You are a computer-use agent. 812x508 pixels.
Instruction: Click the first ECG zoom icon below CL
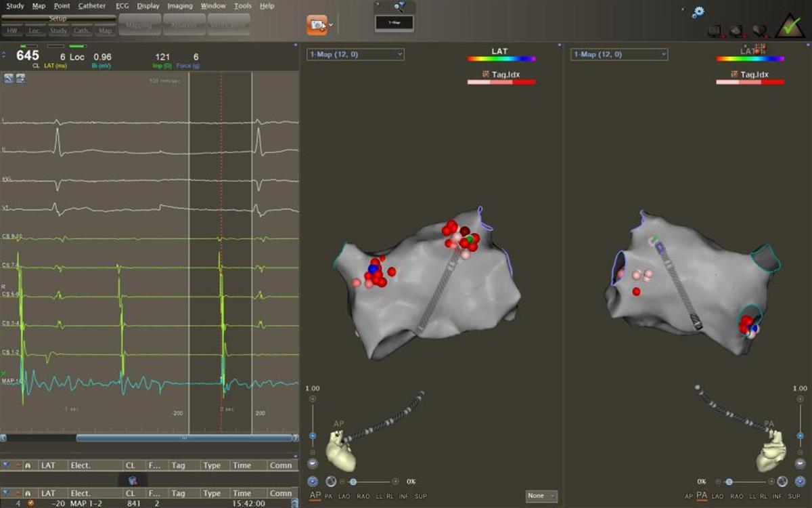[9, 79]
